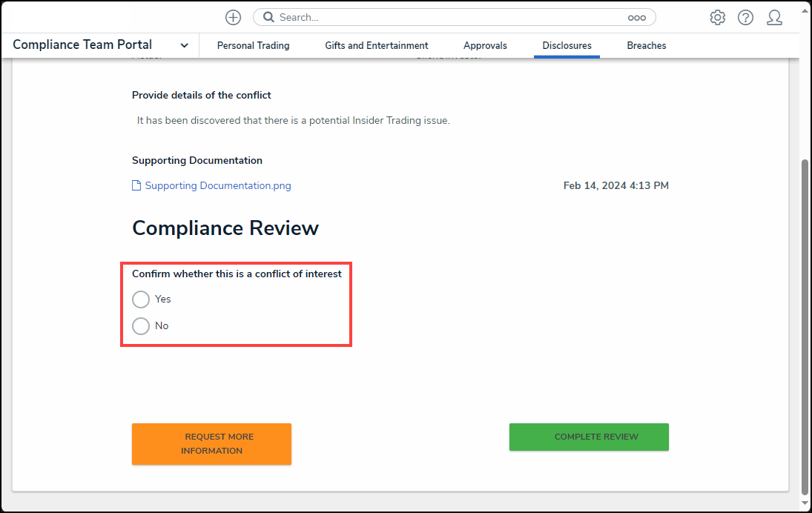
Task: Click the file icon beside Supporting Documentation.png
Action: pyautogui.click(x=136, y=185)
